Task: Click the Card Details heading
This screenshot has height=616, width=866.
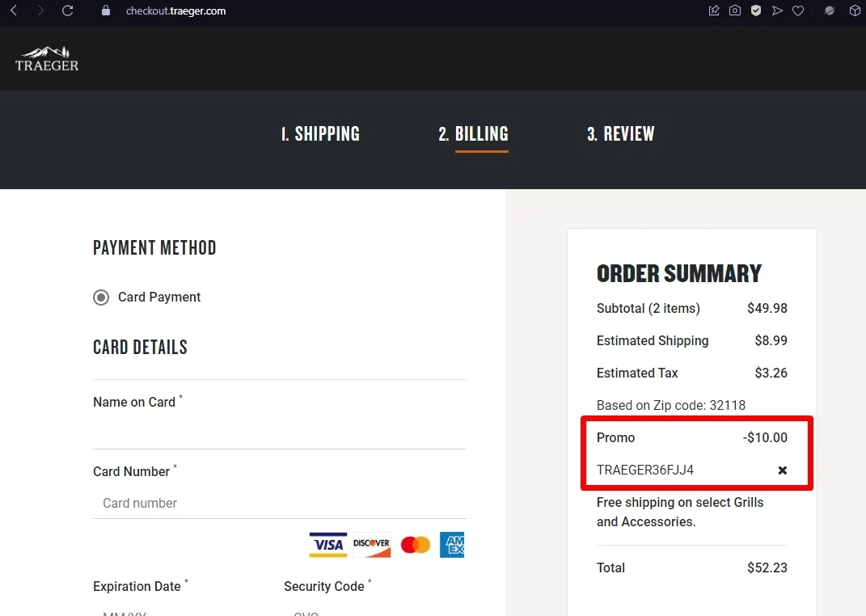Action: coord(140,347)
